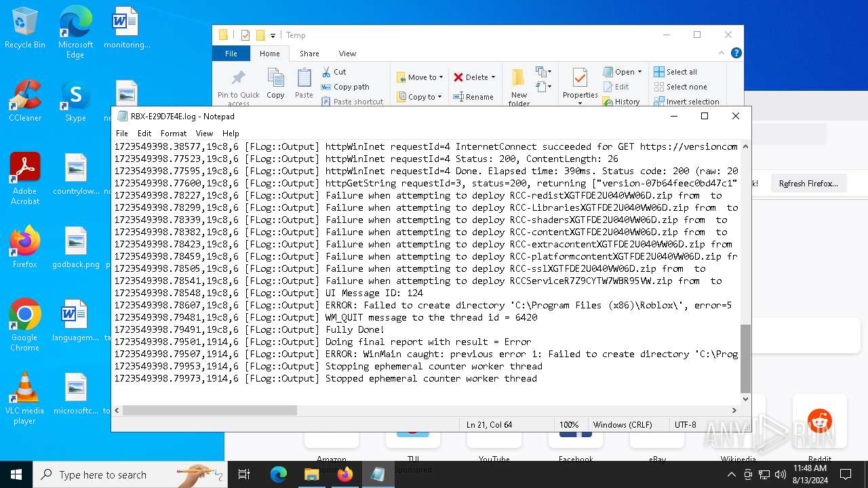Launch Google Chrome desktop shortcut
The width and height of the screenshot is (868, 488).
coord(25,325)
